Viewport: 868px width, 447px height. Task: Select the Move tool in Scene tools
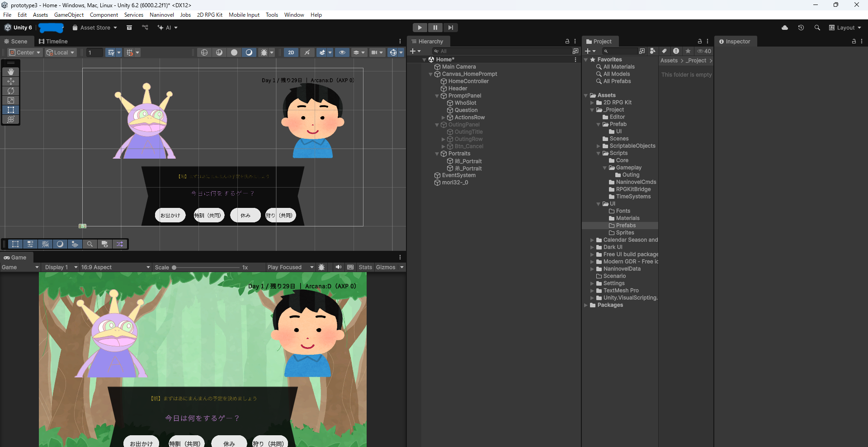tap(11, 81)
